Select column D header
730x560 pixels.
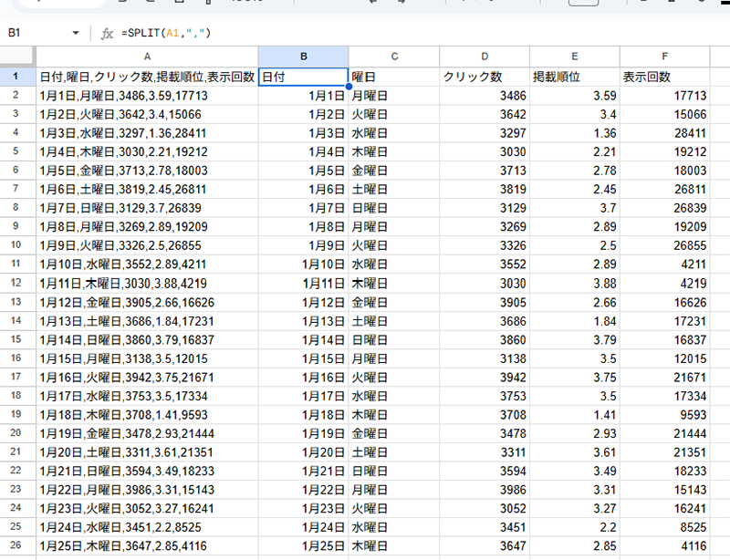[x=484, y=57]
